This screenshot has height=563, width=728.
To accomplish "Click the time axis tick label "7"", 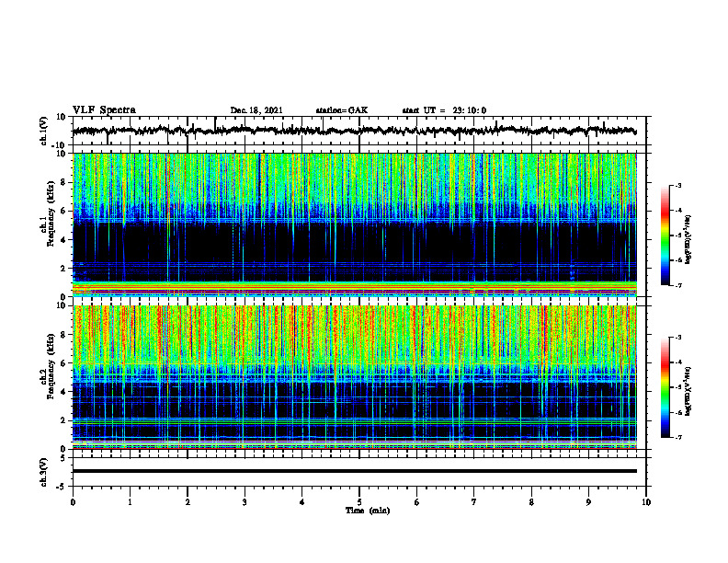I will [474, 502].
